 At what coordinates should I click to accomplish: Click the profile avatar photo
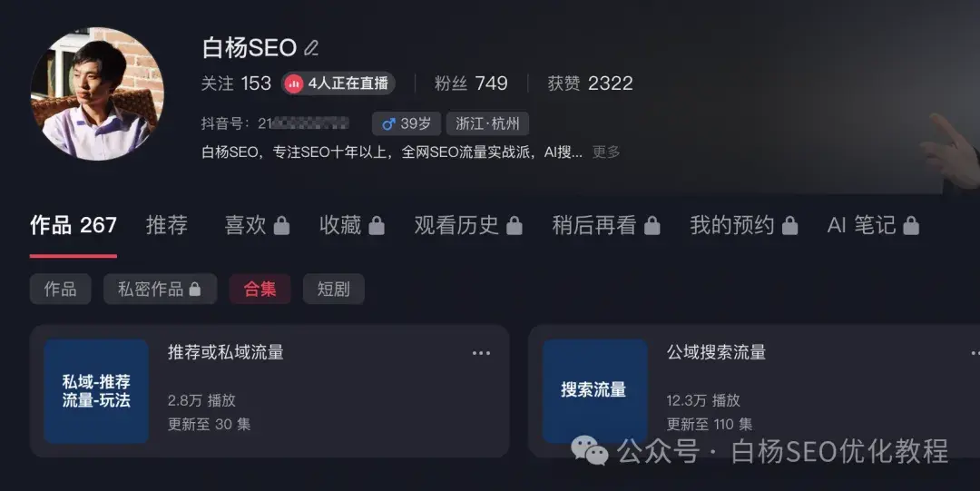pos(97,93)
